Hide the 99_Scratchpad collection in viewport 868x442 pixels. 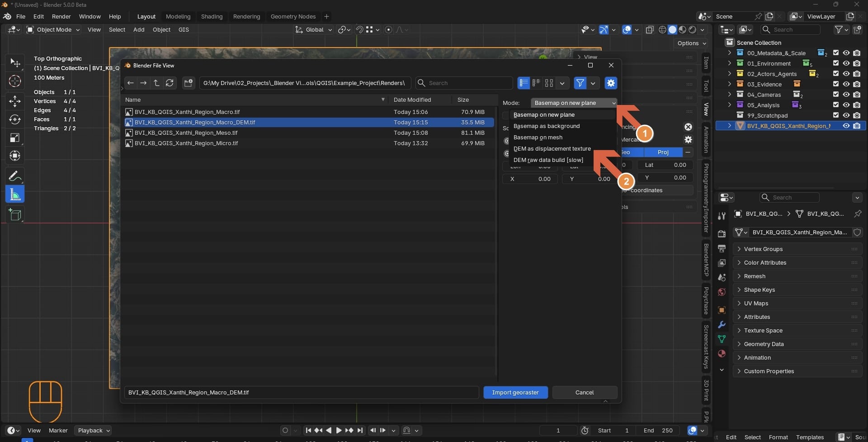point(846,115)
